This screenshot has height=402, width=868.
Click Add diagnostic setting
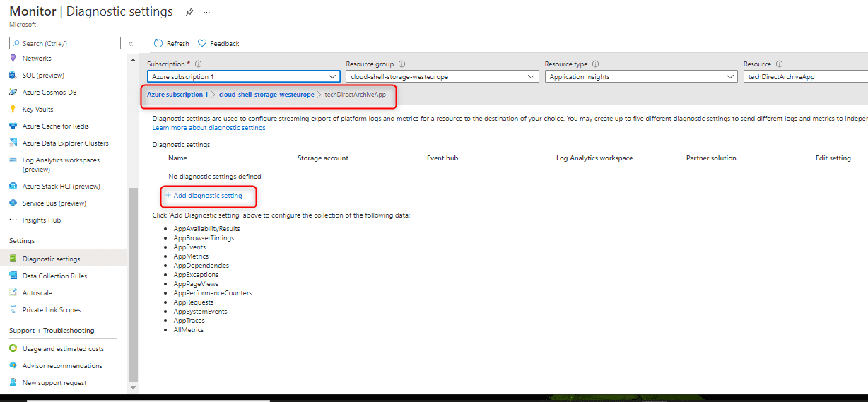pyautogui.click(x=204, y=196)
